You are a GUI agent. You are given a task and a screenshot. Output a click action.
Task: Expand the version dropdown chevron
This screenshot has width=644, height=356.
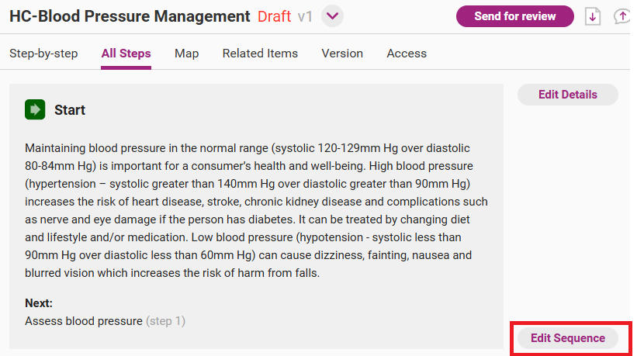coord(333,16)
